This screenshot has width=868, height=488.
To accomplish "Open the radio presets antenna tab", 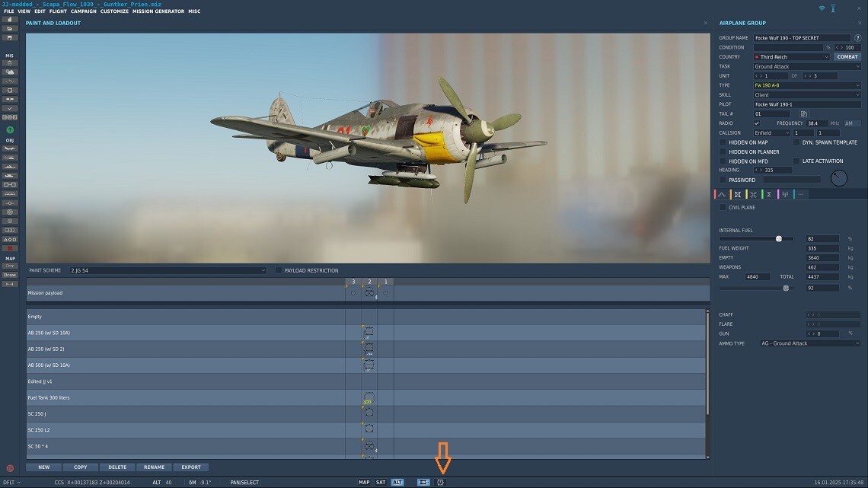I will tap(785, 194).
